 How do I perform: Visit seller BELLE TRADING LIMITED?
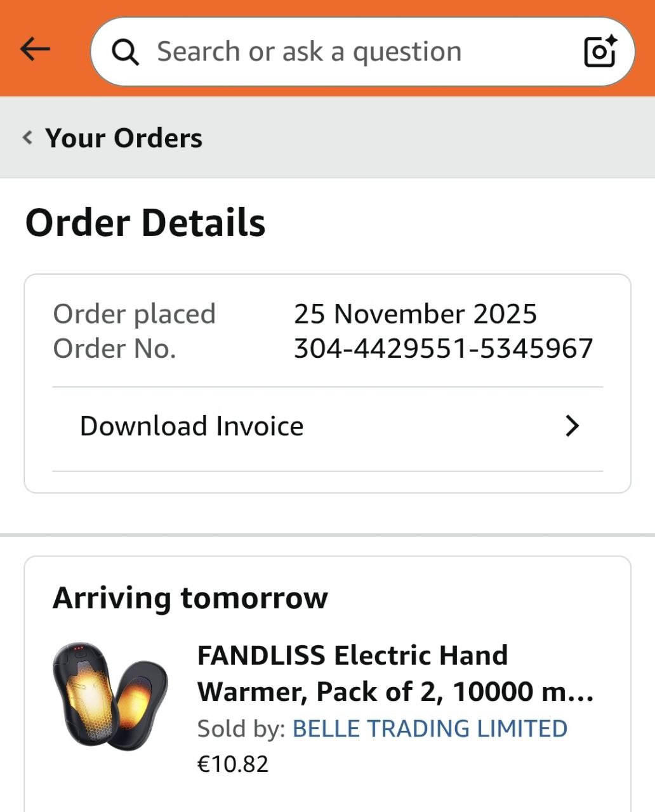[x=430, y=729]
